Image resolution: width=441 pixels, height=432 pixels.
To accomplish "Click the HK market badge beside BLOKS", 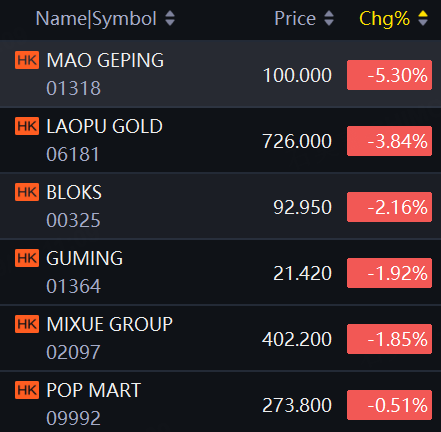I will 27,192.
